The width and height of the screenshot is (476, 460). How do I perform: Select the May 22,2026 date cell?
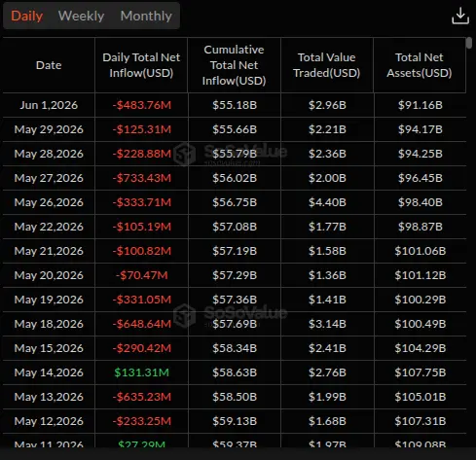[49, 227]
